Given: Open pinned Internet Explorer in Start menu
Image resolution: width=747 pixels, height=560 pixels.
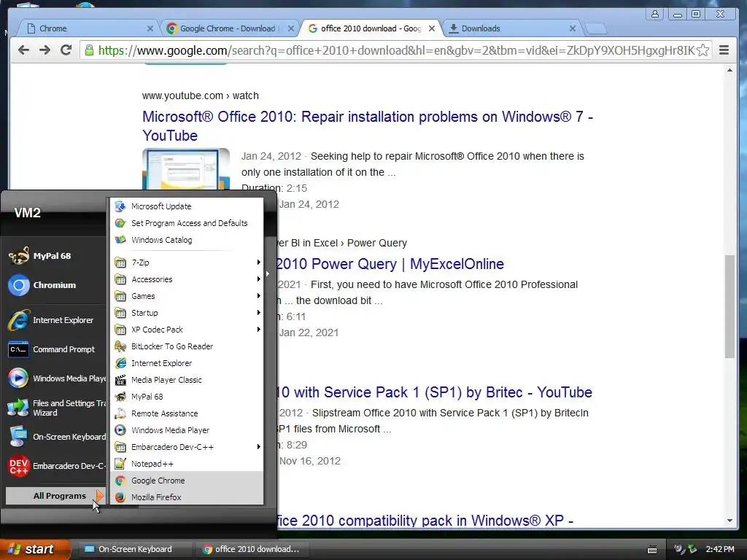Looking at the screenshot, I should tap(55, 320).
